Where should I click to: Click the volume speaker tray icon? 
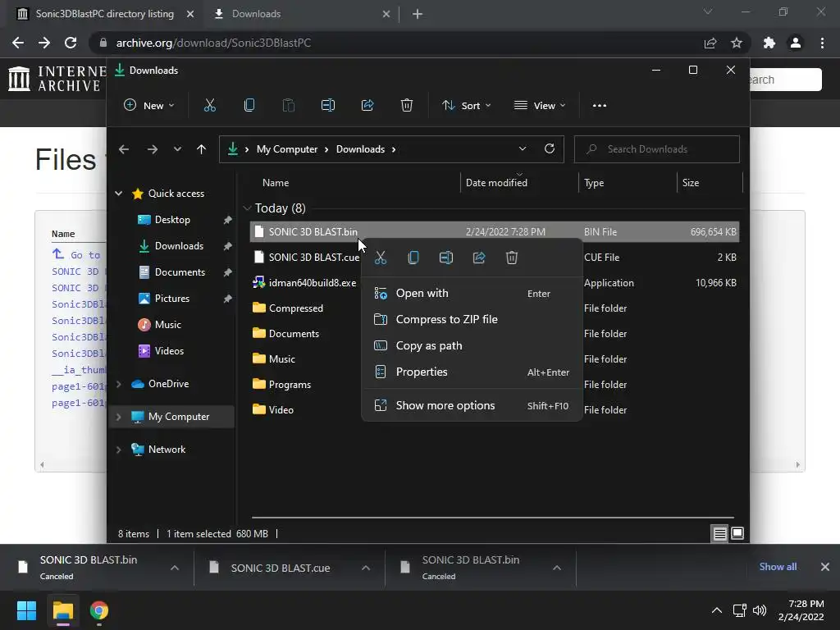pyautogui.click(x=759, y=610)
